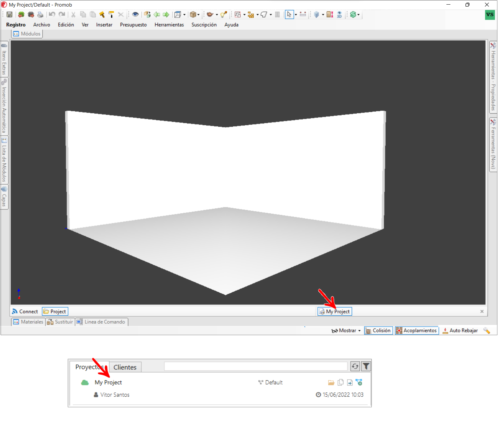Image resolution: width=504 pixels, height=426 pixels.
Task: Click the stacked layers icon in toolbar
Action: point(316,14)
